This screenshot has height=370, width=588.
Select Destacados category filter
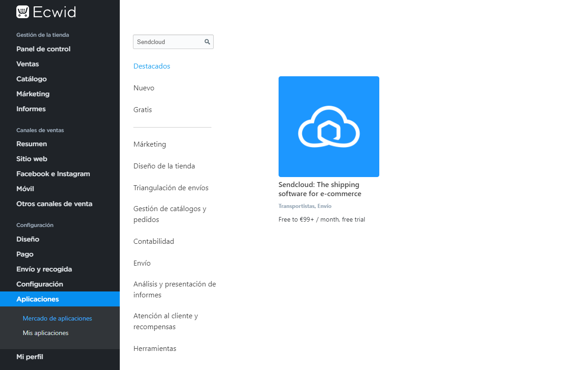coord(152,66)
